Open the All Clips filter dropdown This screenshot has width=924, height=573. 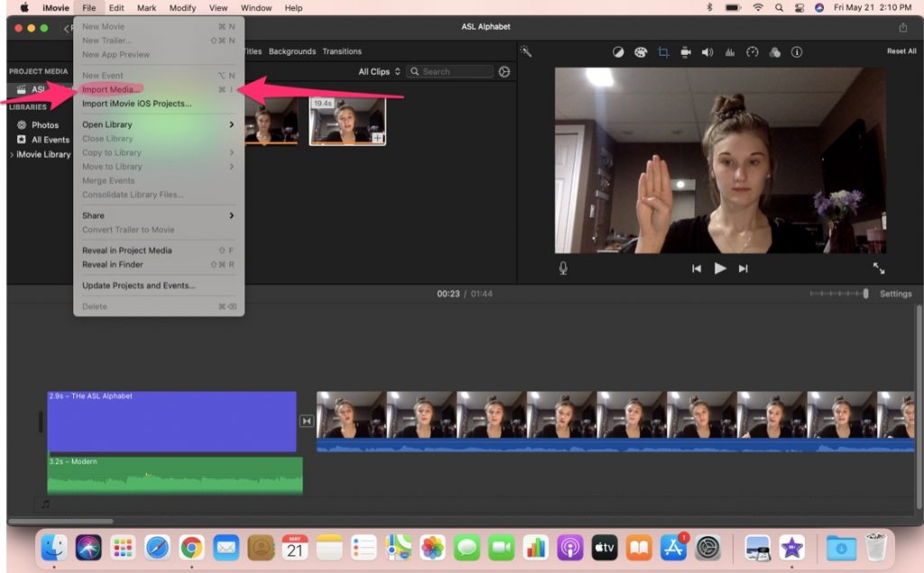[x=380, y=71]
